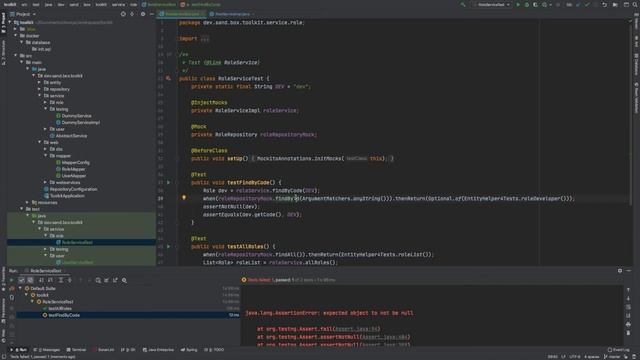Open Assert.java:94 link in stack trace
Screen dimensions: 640x360
[x=357, y=329]
